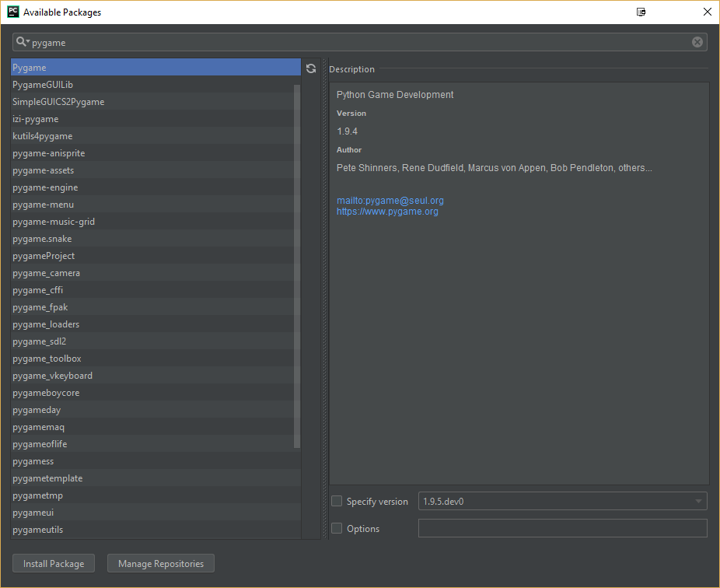Click the magnifier search history icon
Screen dimensions: 720x588
tap(23, 42)
